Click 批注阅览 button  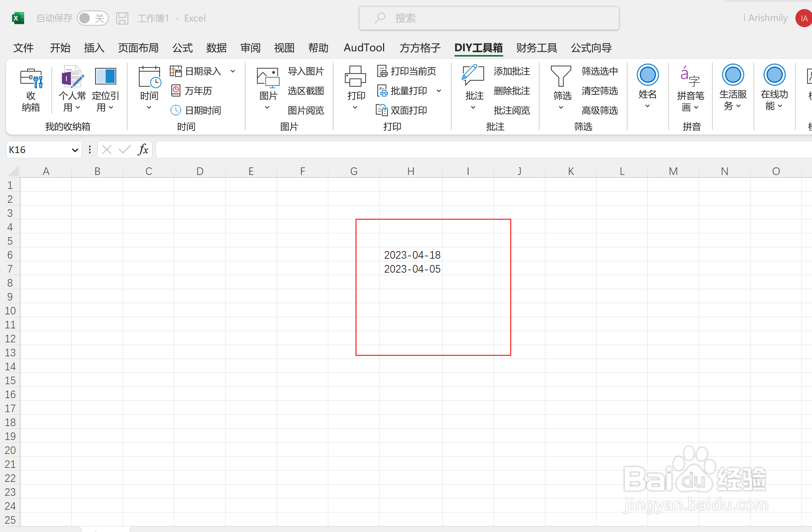pyautogui.click(x=512, y=110)
